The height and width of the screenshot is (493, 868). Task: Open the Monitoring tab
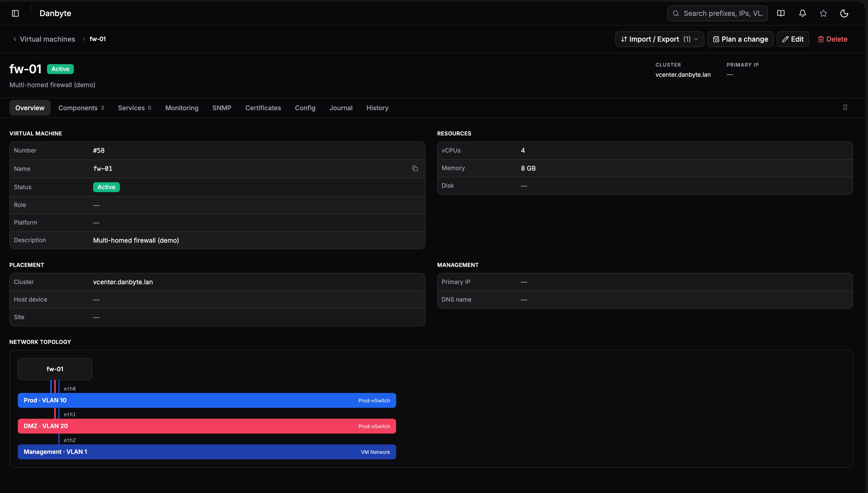click(x=182, y=108)
